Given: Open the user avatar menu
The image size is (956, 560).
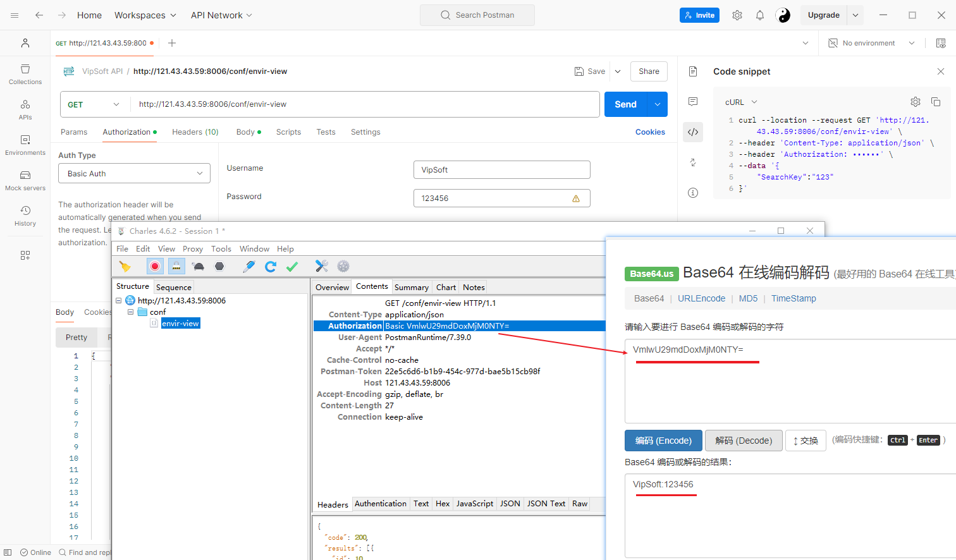Looking at the screenshot, I should pos(783,15).
